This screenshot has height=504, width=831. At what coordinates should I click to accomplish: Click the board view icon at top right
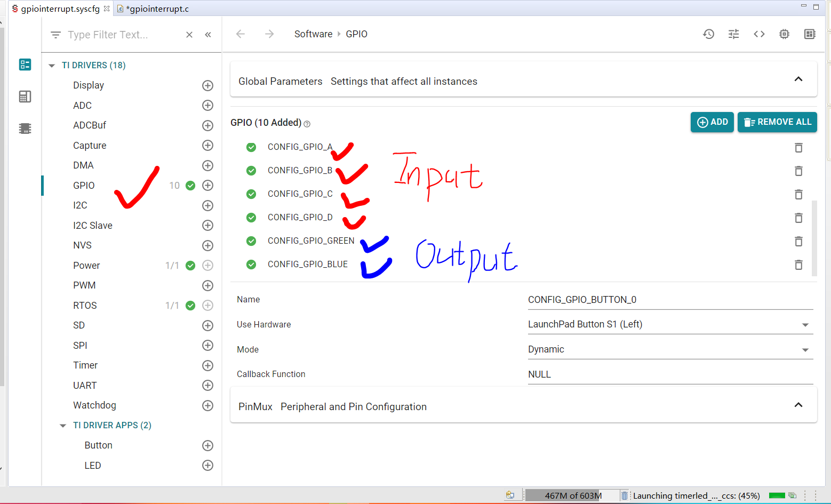(x=810, y=34)
